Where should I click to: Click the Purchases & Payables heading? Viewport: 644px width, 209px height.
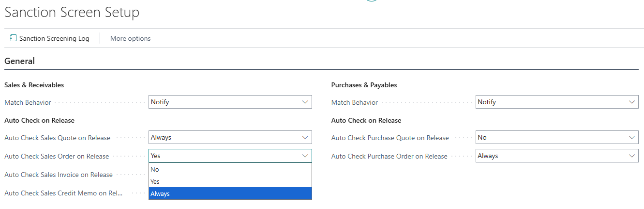tap(364, 85)
